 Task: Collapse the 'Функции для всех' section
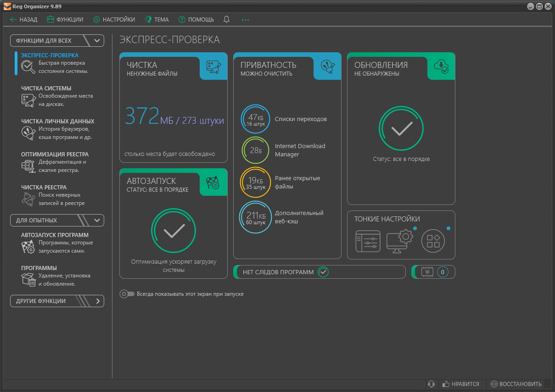coord(97,40)
